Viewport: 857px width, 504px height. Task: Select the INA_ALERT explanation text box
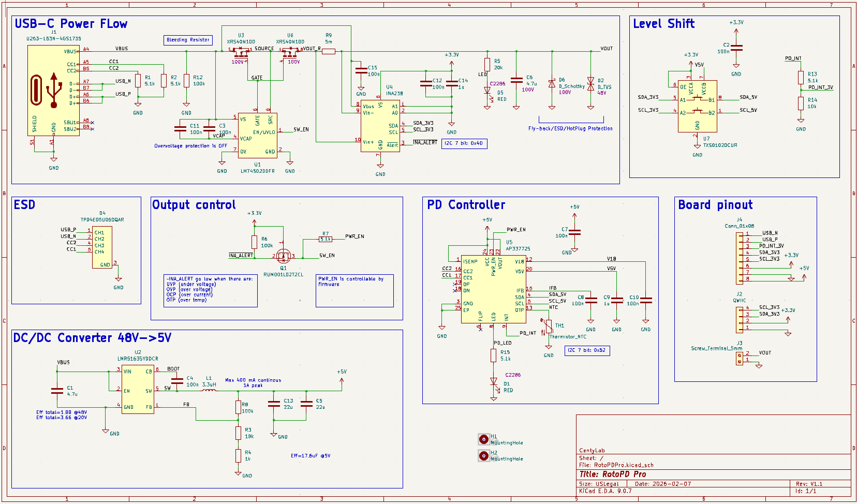(211, 291)
